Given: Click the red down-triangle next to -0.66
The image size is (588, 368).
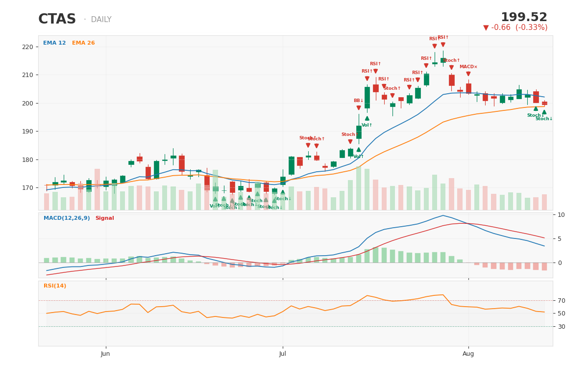Looking at the screenshot, I should coord(486,28).
